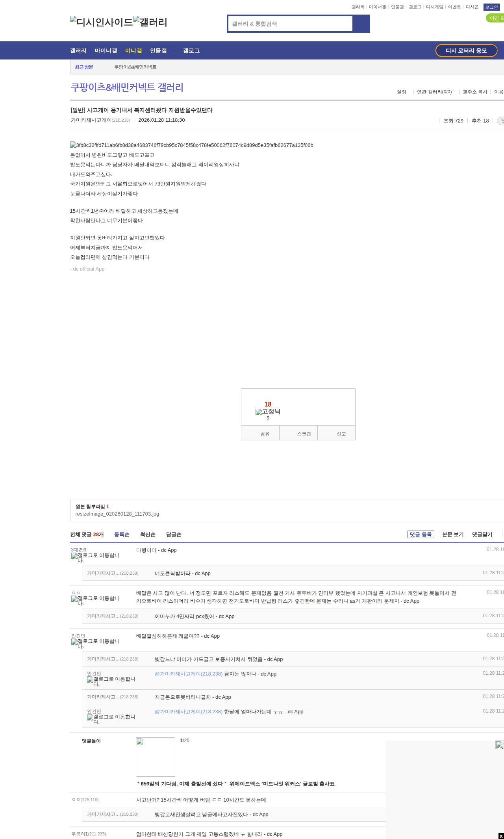Screen dimensions: 504x839
Task: Click the 전체 댓글 28개 count label
Action: (x=87, y=535)
